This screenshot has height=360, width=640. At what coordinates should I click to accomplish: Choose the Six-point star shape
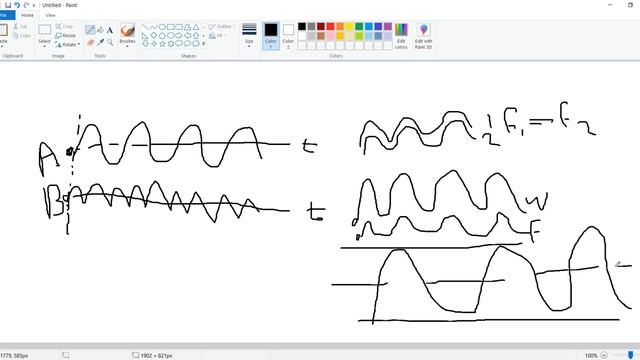pyautogui.click(x=171, y=44)
